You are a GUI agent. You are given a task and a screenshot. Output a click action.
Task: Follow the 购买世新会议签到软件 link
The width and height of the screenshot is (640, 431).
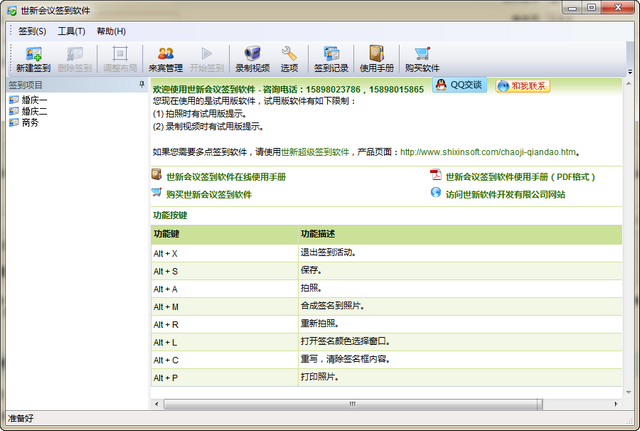pyautogui.click(x=209, y=195)
